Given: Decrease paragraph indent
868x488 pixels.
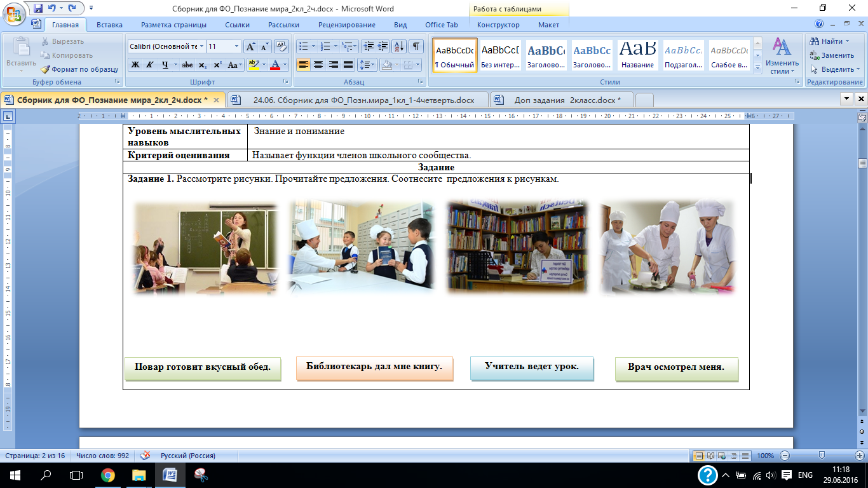Looking at the screenshot, I should (x=369, y=46).
